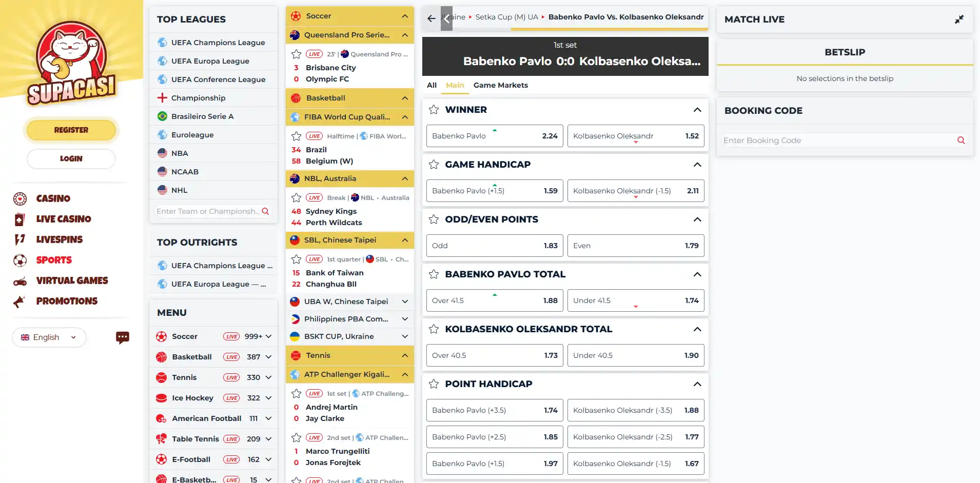
Task: Click the Promotions icon in sidebar
Action: click(19, 301)
